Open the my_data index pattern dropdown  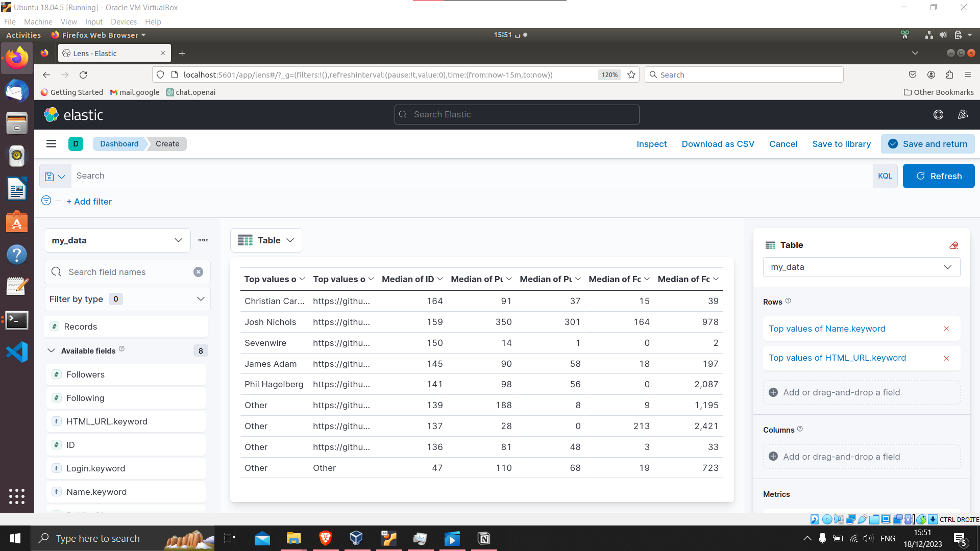117,240
